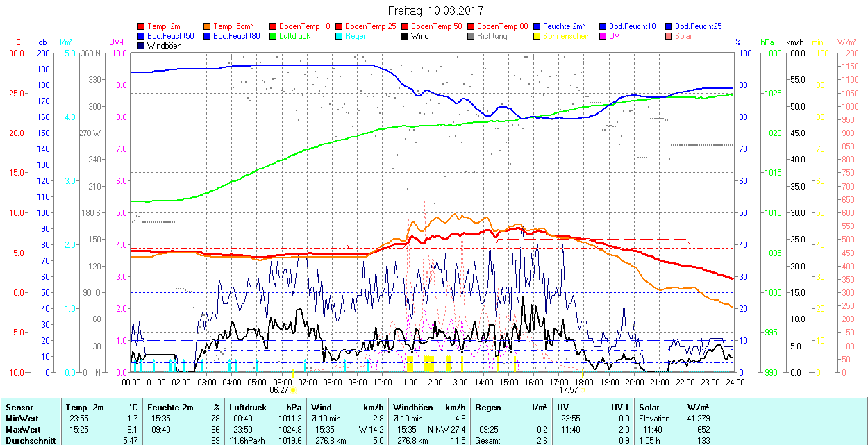This screenshot has width=868, height=445.
Task: Click the magenta UV legend square
Action: (x=603, y=36)
